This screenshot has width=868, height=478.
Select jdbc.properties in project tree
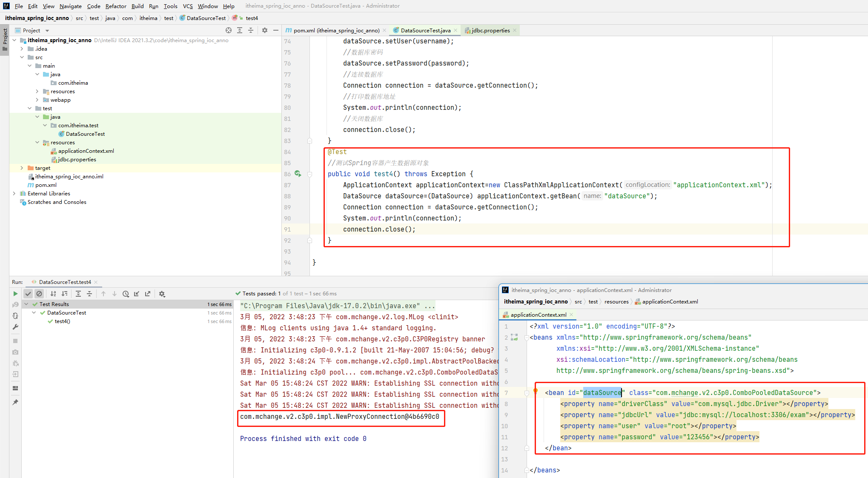pos(77,160)
